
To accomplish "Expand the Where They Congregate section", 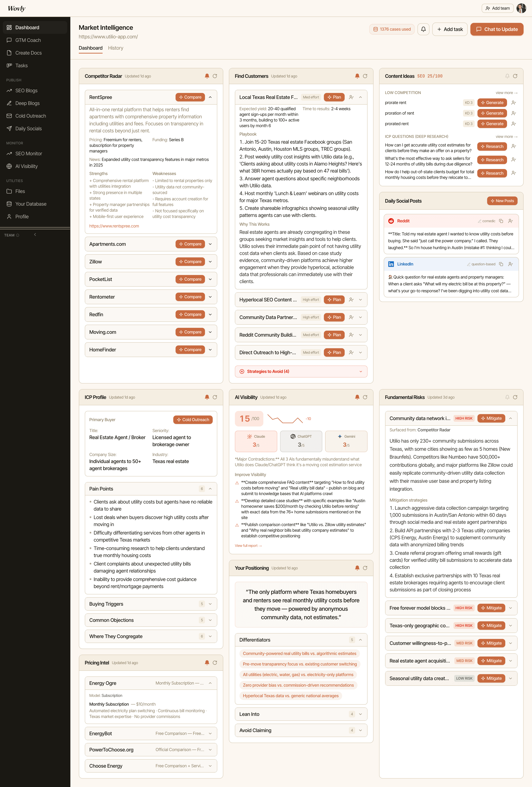I will coord(151,636).
